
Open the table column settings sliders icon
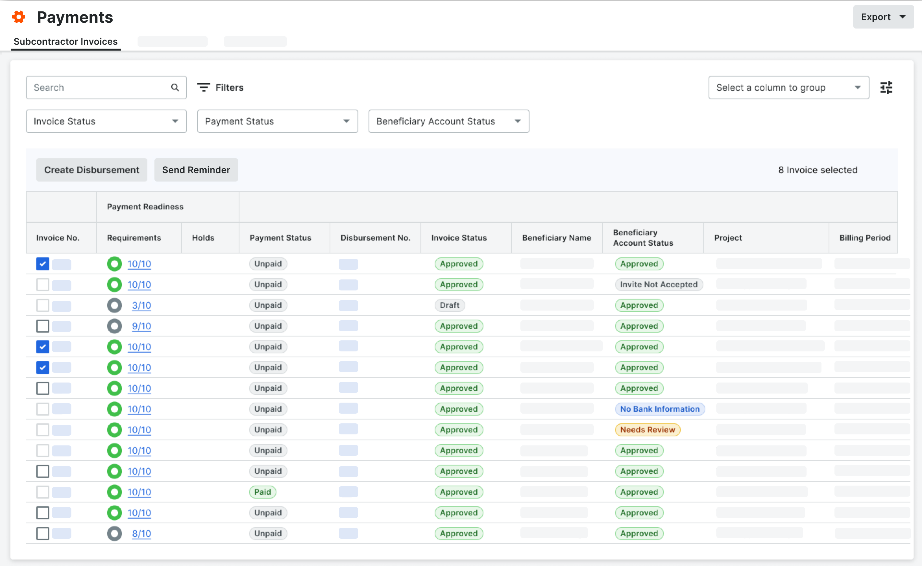point(886,88)
